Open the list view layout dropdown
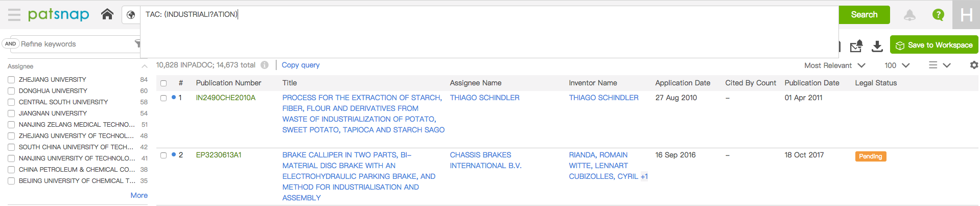 tap(939, 65)
